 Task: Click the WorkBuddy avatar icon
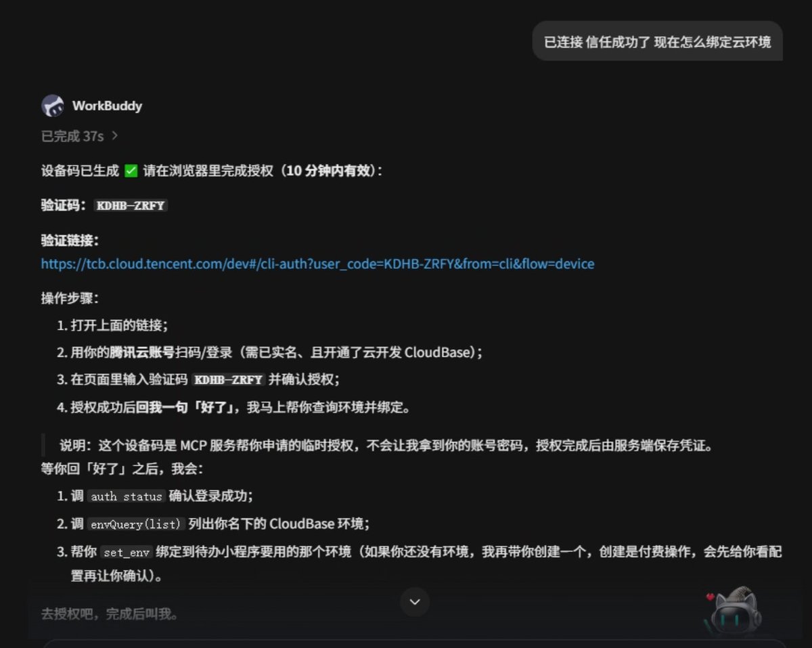pos(53,106)
